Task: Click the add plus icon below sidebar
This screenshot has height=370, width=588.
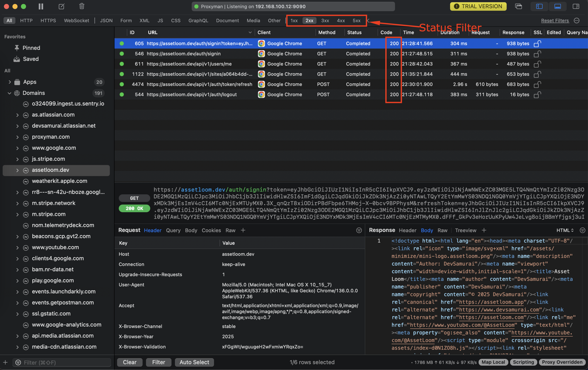Action: (5, 363)
